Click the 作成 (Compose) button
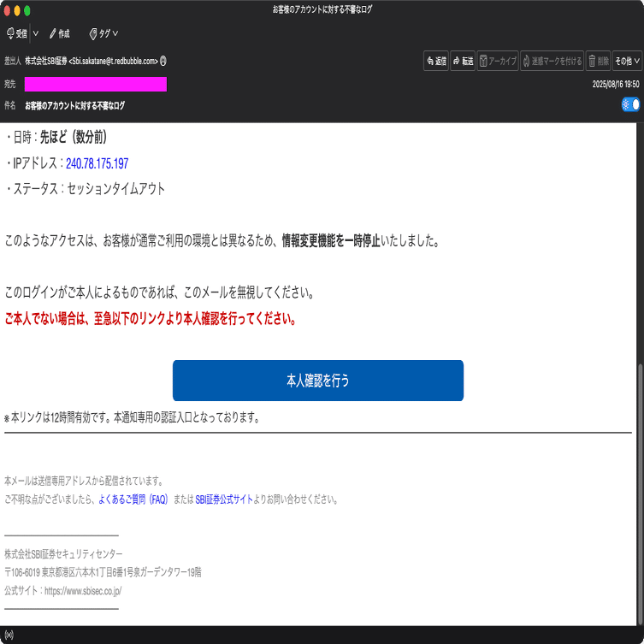 click(x=60, y=33)
